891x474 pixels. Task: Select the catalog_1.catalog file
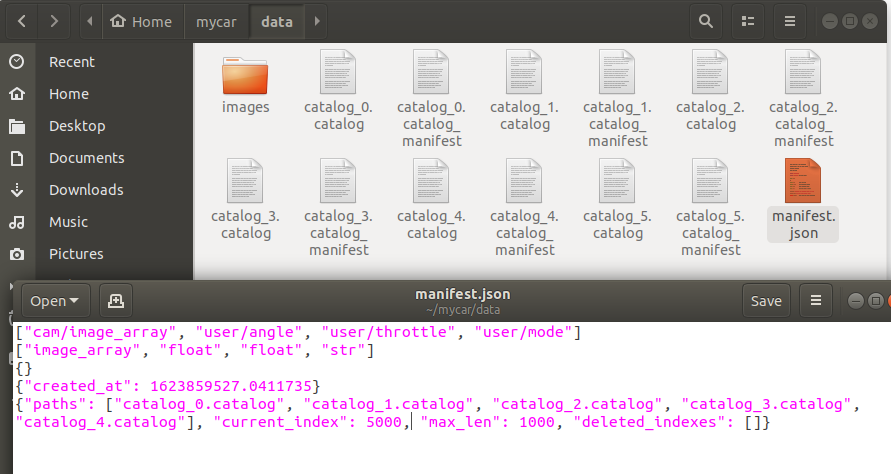coord(524,91)
